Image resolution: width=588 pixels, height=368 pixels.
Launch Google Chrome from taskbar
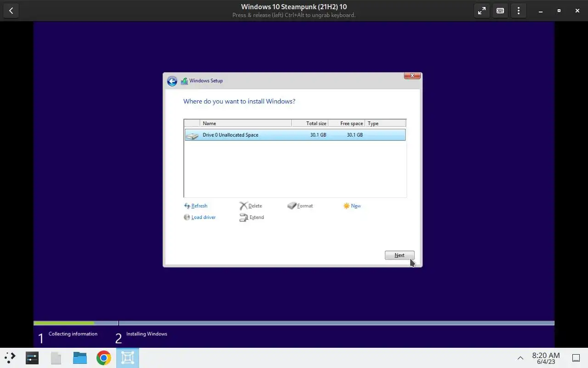point(104,358)
